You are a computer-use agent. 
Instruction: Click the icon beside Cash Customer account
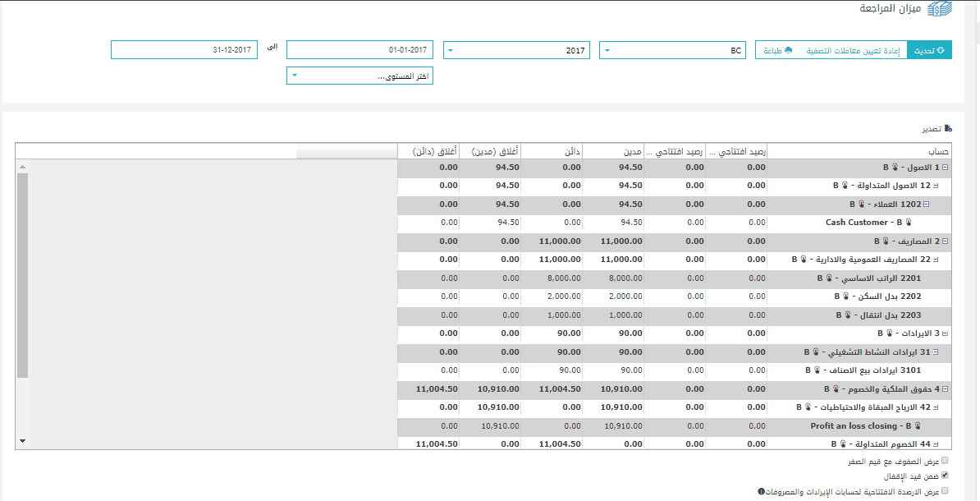(909, 223)
